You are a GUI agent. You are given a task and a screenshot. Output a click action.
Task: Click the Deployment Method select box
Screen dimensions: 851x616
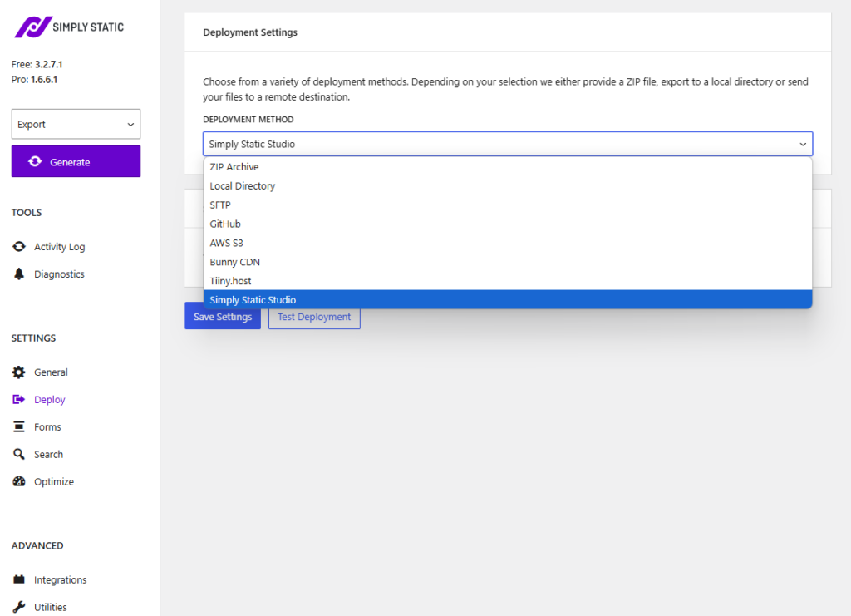pos(508,144)
